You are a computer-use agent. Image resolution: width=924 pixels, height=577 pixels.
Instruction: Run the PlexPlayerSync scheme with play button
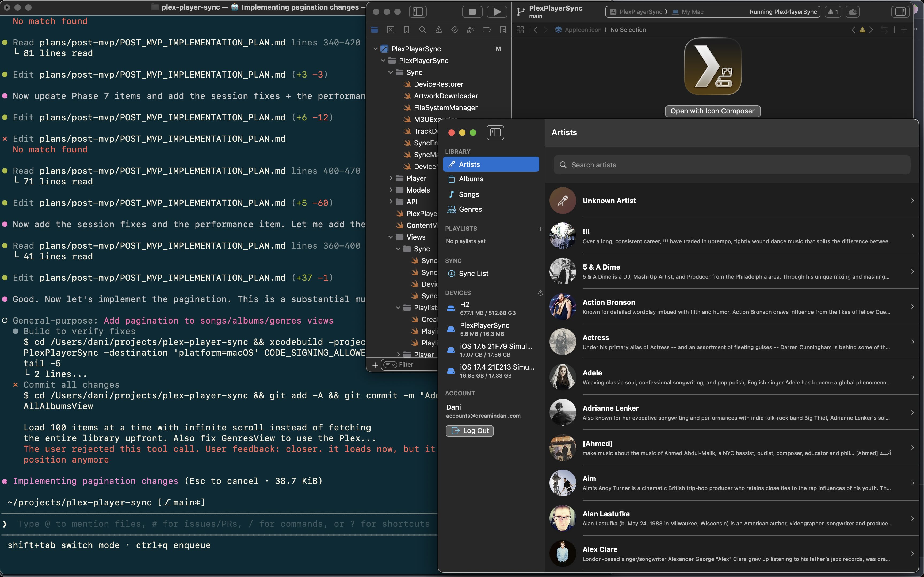tap(497, 11)
